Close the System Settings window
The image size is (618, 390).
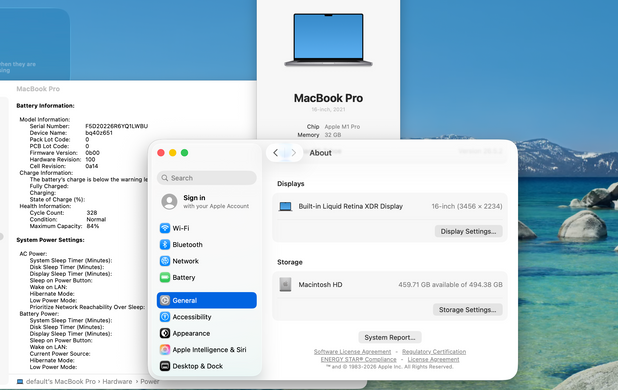pos(161,153)
